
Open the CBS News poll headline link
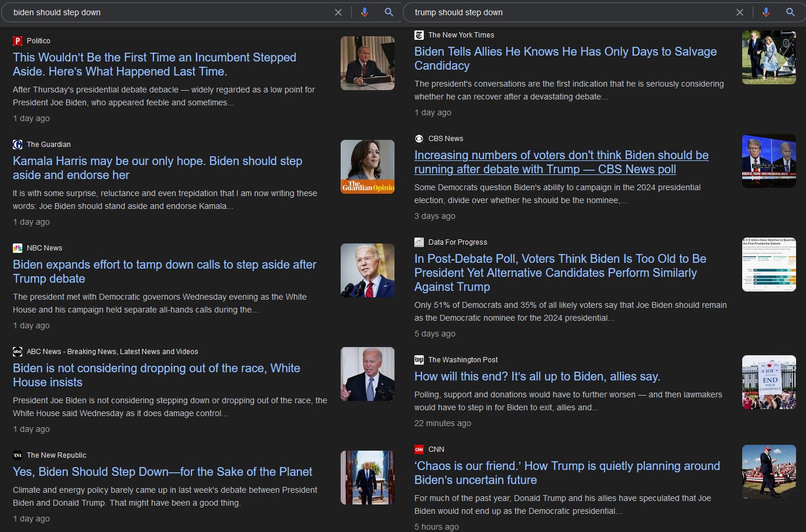561,162
